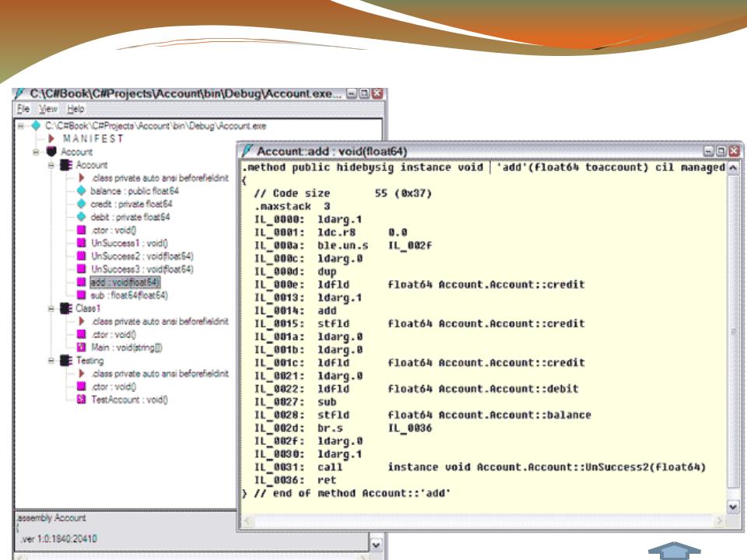Viewport: 747px width, 560px height.
Task: Select the blue diamond icon beside Account.exe path
Action: tap(36, 126)
